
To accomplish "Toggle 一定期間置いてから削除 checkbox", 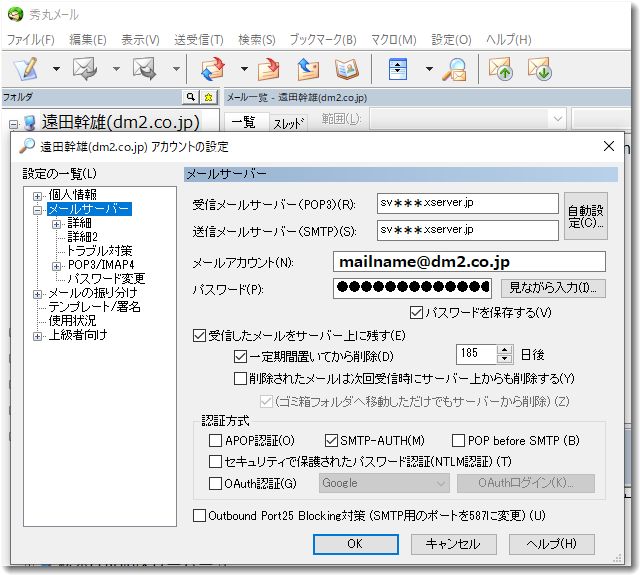I will [240, 356].
